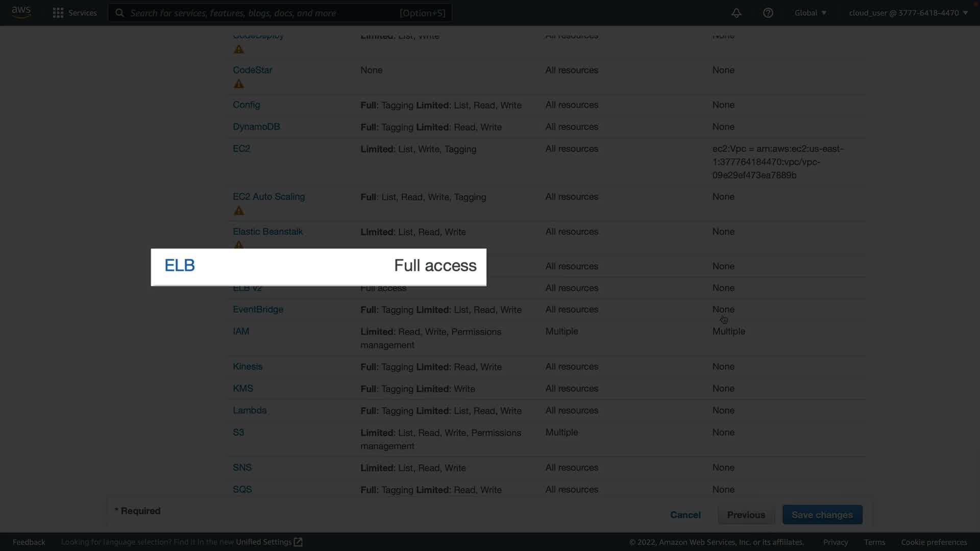This screenshot has height=551, width=980.
Task: Open the Services grid menu icon
Action: click(x=58, y=13)
